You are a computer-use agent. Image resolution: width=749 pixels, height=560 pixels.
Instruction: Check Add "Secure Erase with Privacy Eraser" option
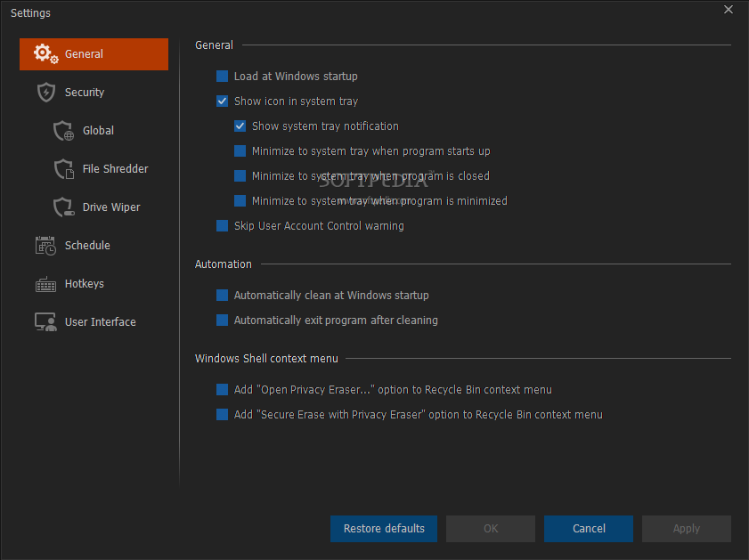point(222,414)
